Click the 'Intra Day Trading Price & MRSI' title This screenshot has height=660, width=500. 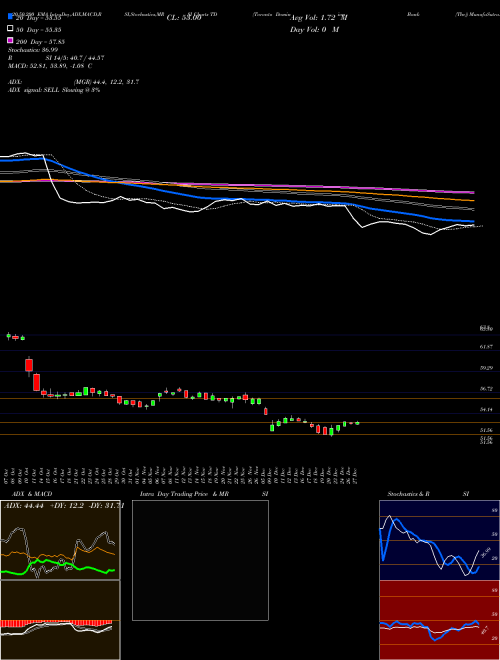click(204, 494)
